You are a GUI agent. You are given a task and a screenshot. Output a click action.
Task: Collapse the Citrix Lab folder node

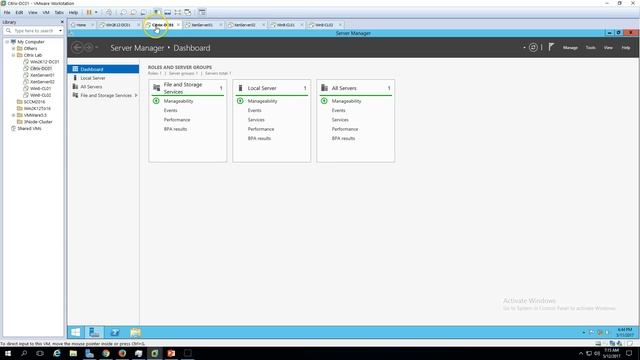pyautogui.click(x=13, y=55)
